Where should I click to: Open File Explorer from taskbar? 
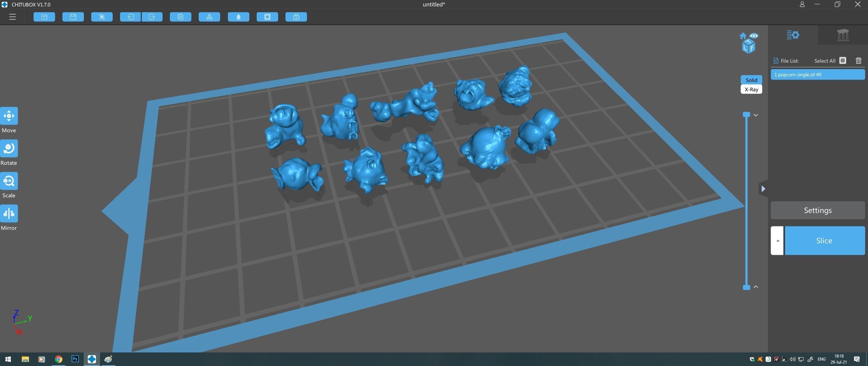[x=25, y=359]
